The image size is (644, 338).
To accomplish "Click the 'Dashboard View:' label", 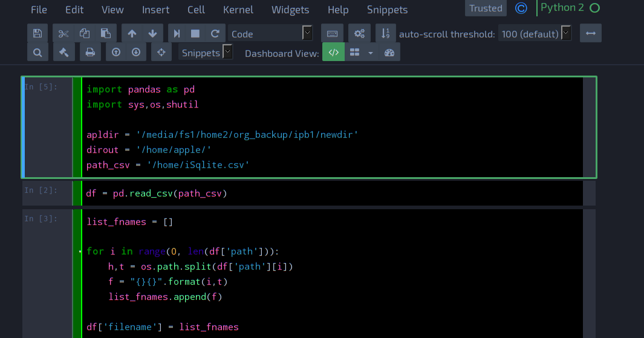I will [x=282, y=53].
